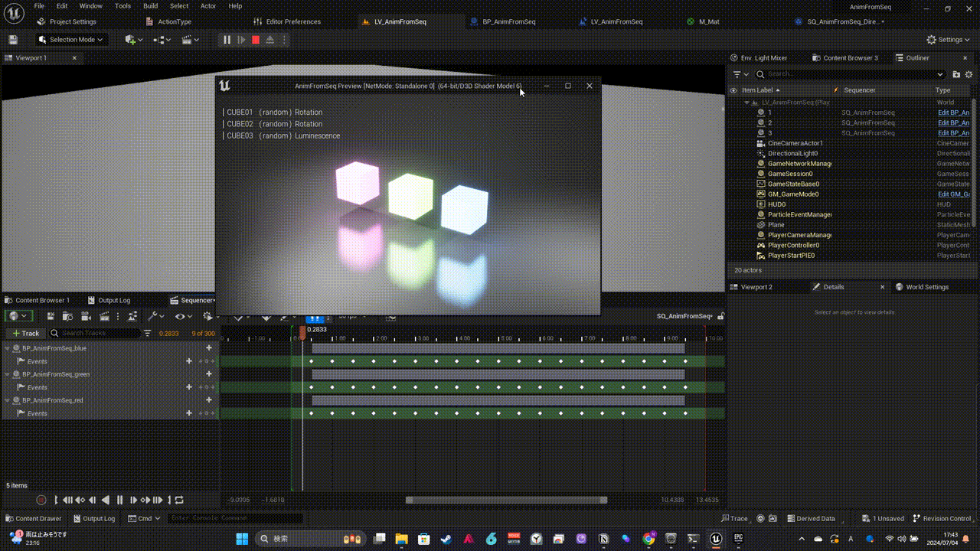The image size is (980, 551).
Task: Browse to sequence asset in Content Browser
Action: [68, 316]
